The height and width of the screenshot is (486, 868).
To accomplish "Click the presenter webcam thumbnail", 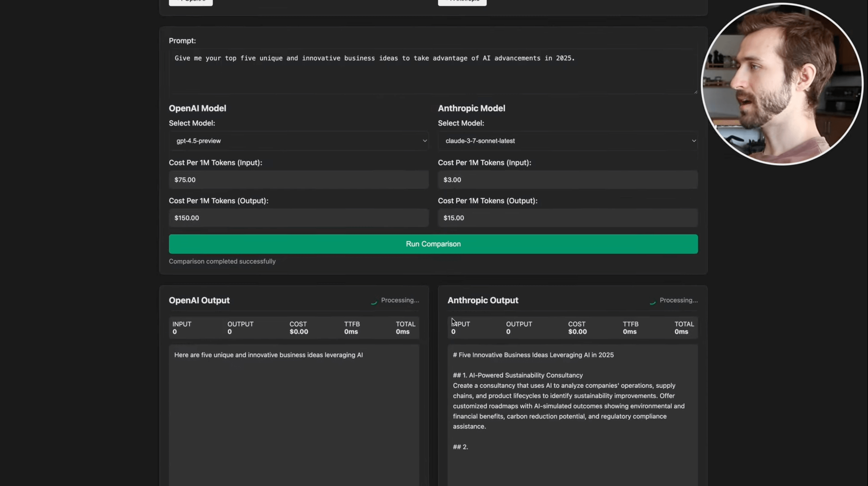I will pyautogui.click(x=782, y=84).
